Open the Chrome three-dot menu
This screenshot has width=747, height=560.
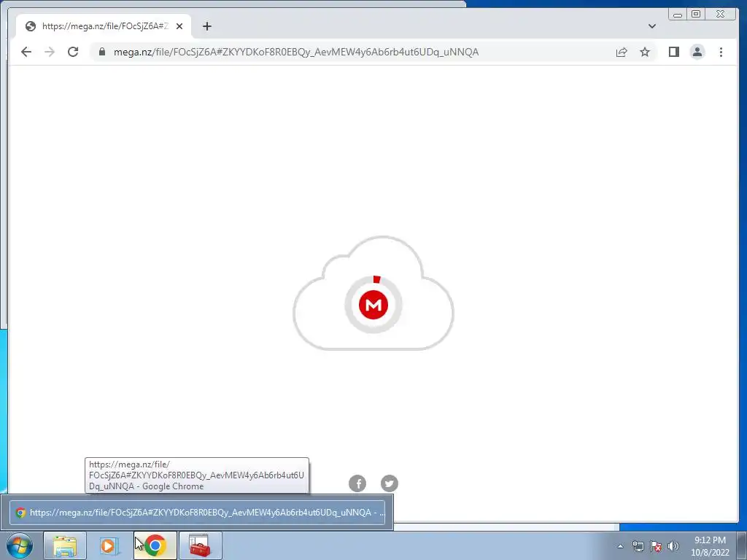pyautogui.click(x=721, y=52)
